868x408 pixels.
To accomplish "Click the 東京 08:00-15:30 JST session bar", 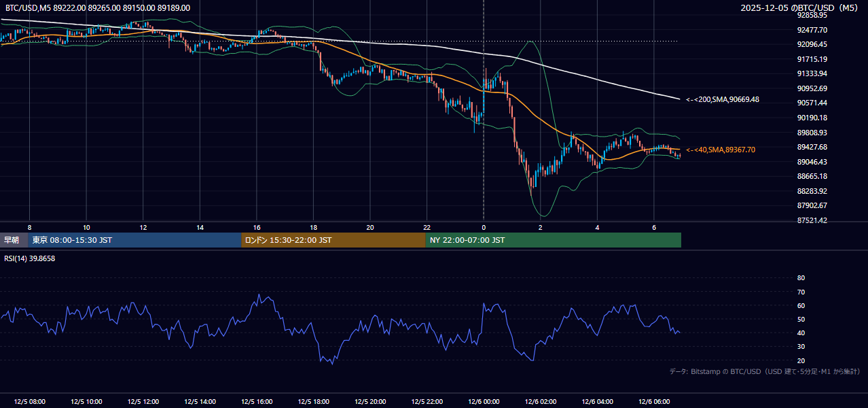I will 135,240.
